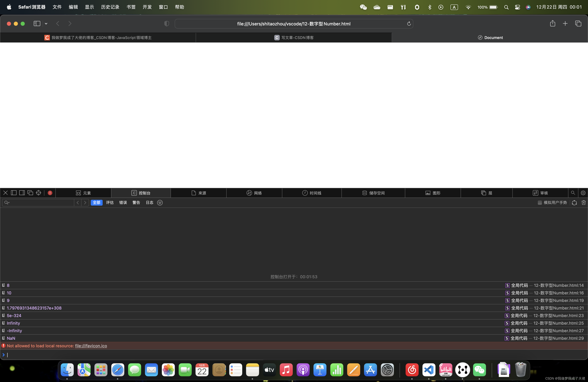Open the 审核 (Audit) tab
The image size is (588, 382).
(540, 193)
